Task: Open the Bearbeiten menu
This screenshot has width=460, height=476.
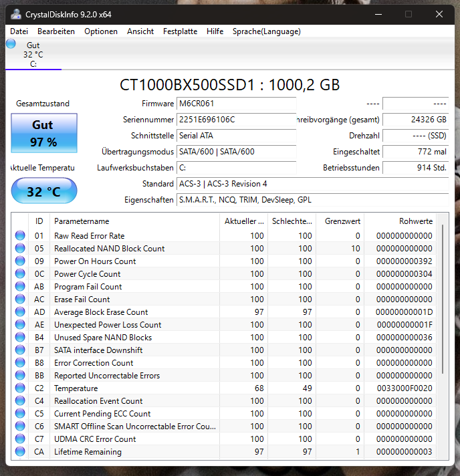Action: [x=56, y=31]
